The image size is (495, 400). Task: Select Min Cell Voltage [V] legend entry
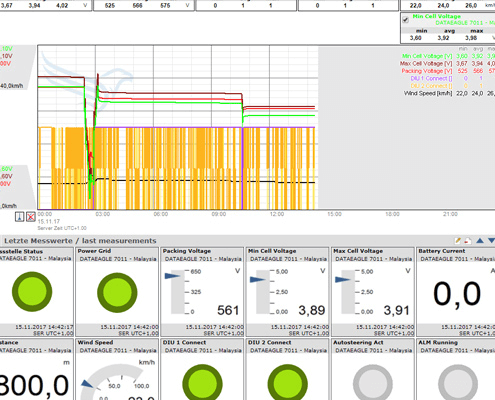[427, 56]
